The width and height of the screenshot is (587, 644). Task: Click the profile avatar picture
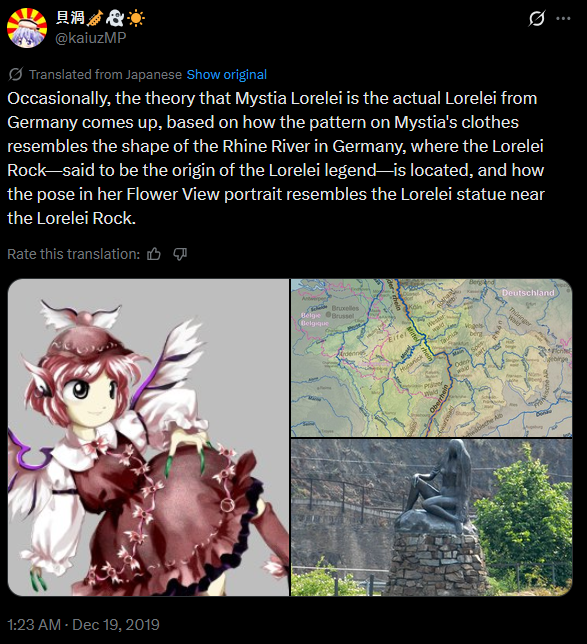point(27,28)
